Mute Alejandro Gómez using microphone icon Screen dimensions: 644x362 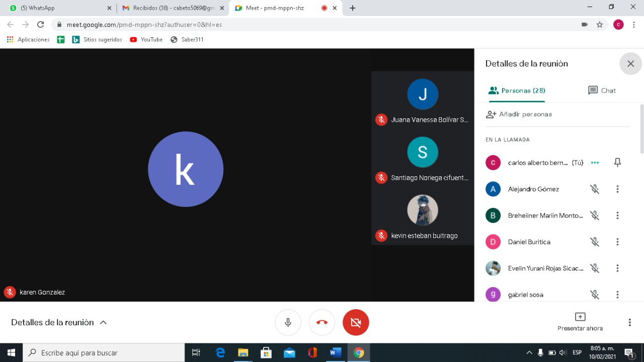[595, 189]
